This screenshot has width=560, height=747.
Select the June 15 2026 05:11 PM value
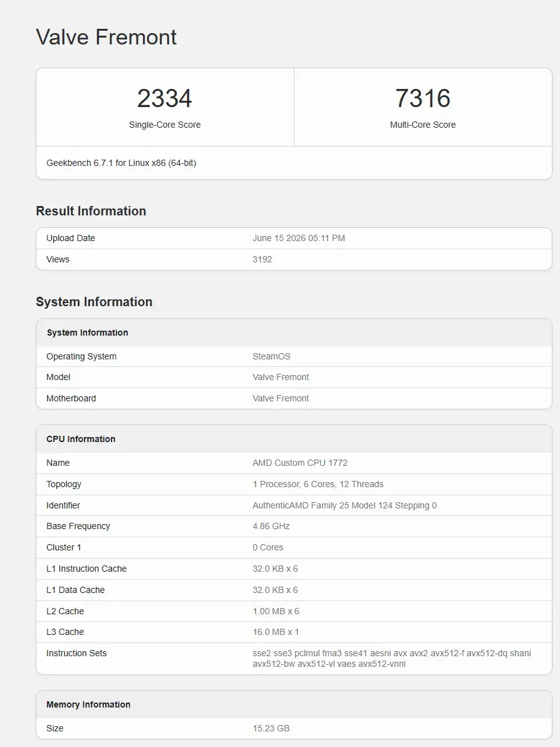pos(299,238)
